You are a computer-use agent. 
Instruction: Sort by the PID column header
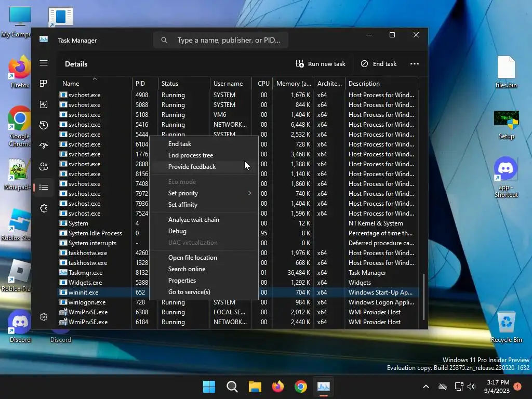145,84
